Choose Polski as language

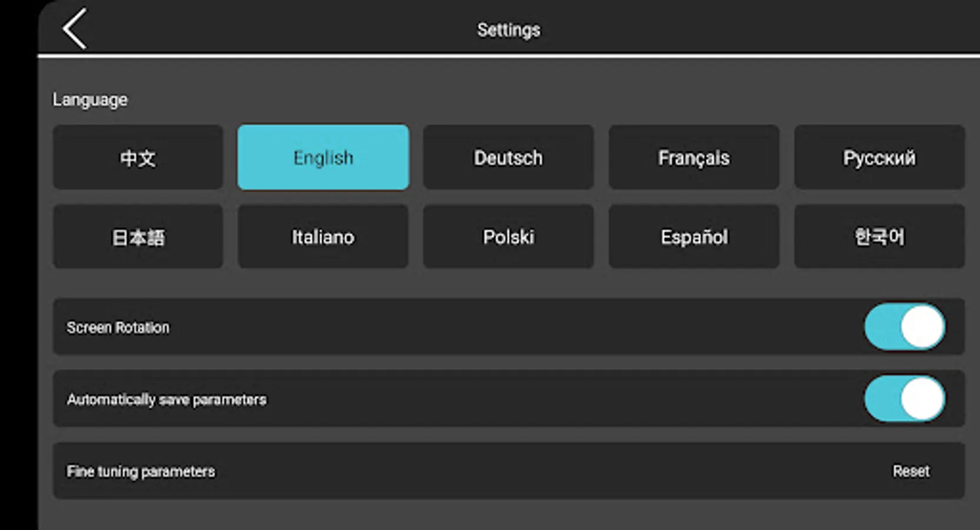[x=508, y=237]
